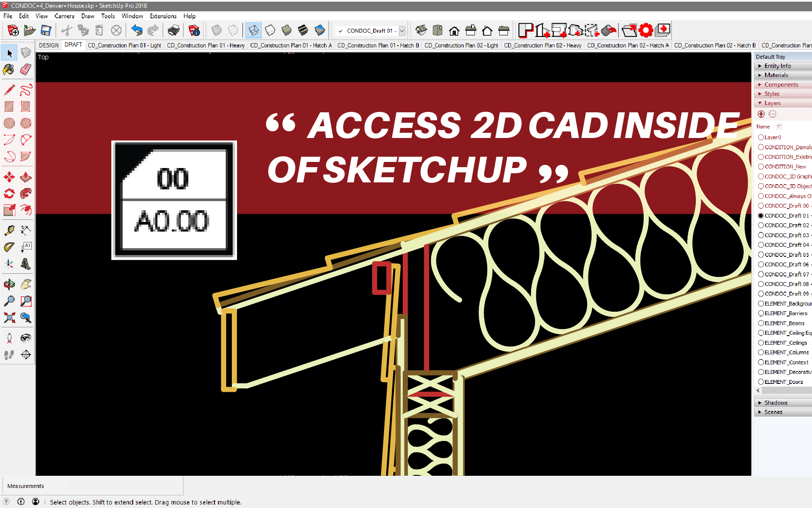Choose the Tape Measure tool
This screenshot has height=508, width=812.
click(9, 230)
